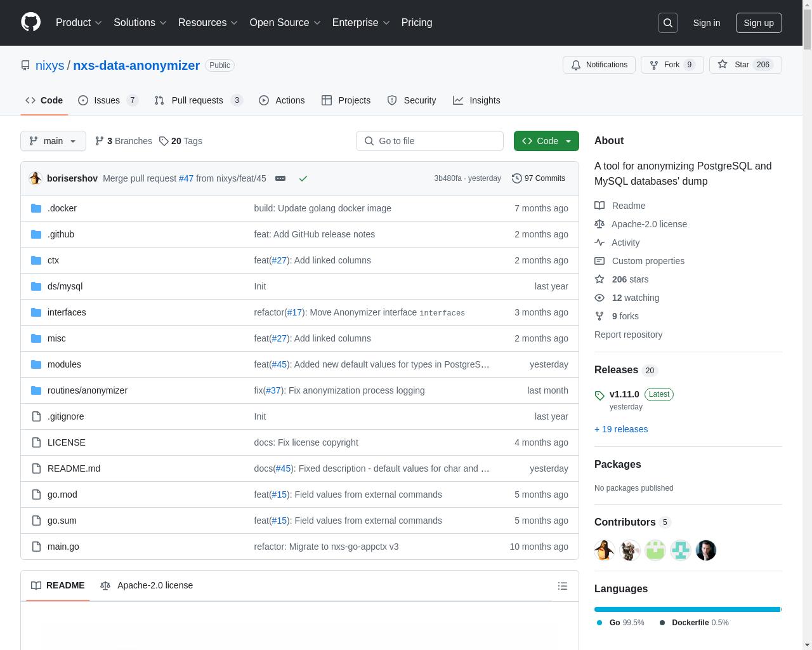Open the .docker folder
Viewport: 812px width, 650px height.
pos(62,208)
